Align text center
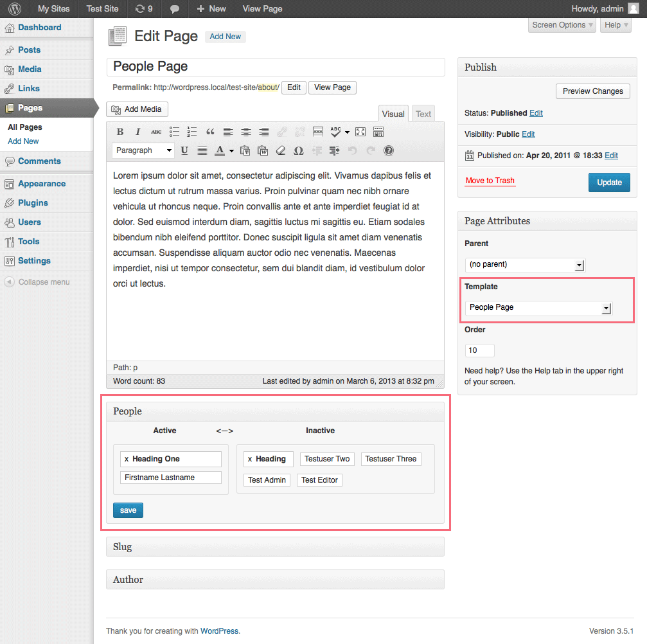The width and height of the screenshot is (647, 644). click(246, 132)
